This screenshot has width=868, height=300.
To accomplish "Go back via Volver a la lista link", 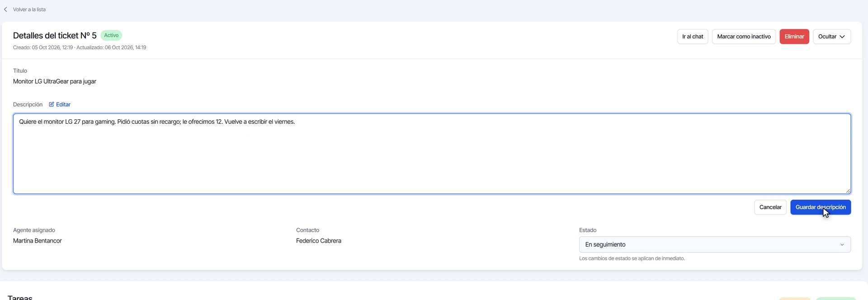I will point(29,9).
